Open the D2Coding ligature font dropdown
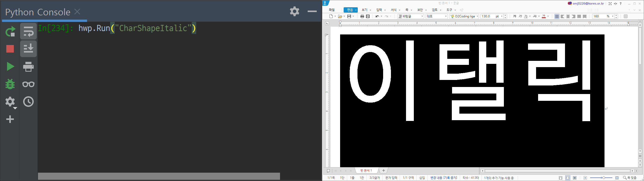This screenshot has height=181, width=644. [x=464, y=16]
